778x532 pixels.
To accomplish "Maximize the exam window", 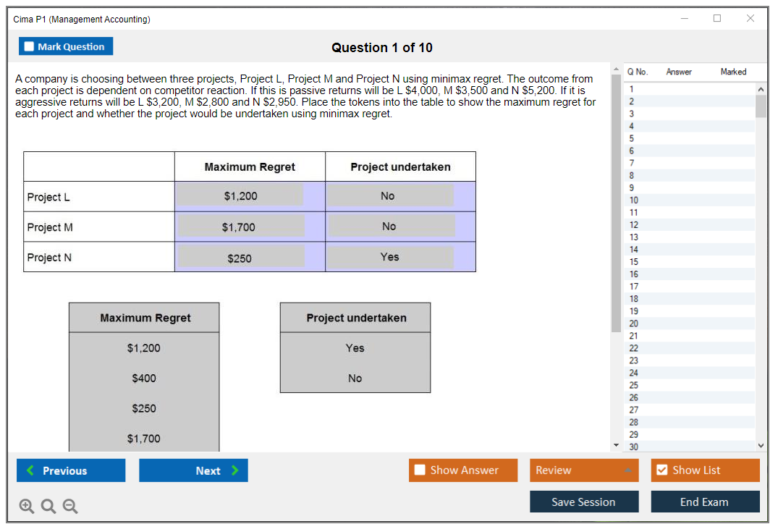I will (x=717, y=19).
